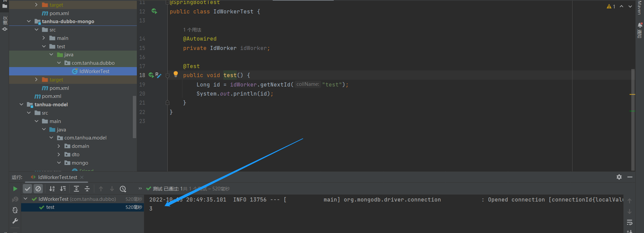Click yellow warning stripe mark in editor margin

tap(632, 95)
